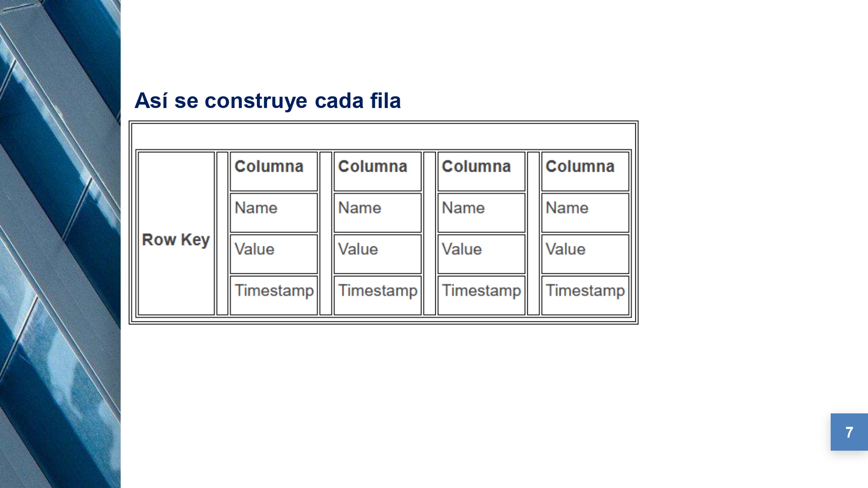Select the Timestamp cell in first column
868x488 pixels.
coord(274,295)
